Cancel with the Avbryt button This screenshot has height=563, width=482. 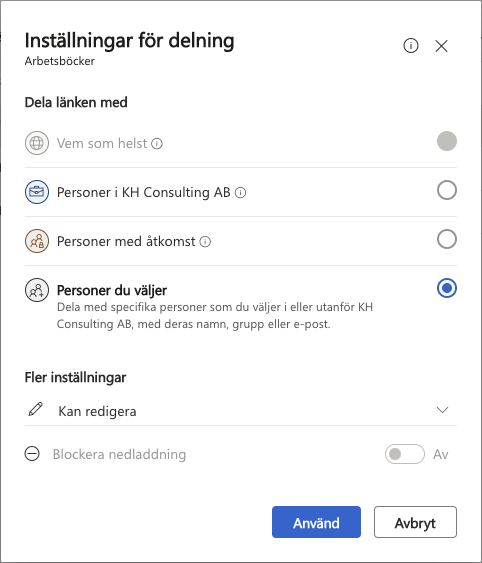point(415,522)
